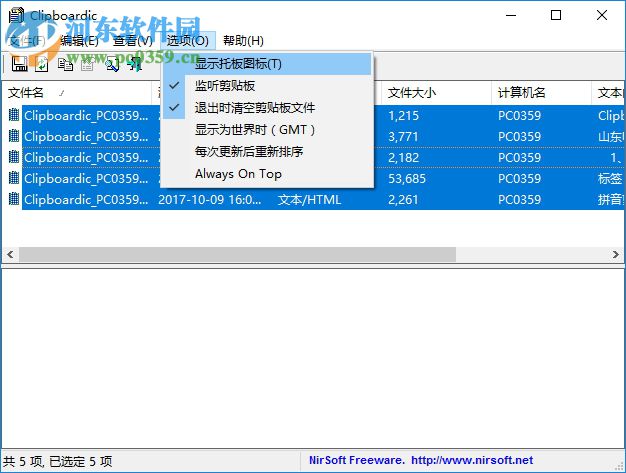The height and width of the screenshot is (473, 626).
Task: Select 显示托板图标(T) menu entry
Action: pos(267,63)
